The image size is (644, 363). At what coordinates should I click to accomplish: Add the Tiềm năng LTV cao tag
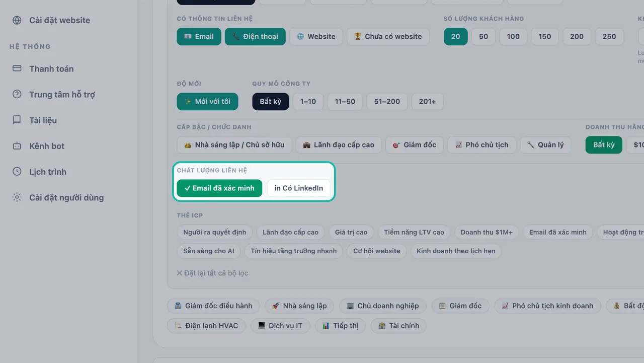pyautogui.click(x=414, y=232)
